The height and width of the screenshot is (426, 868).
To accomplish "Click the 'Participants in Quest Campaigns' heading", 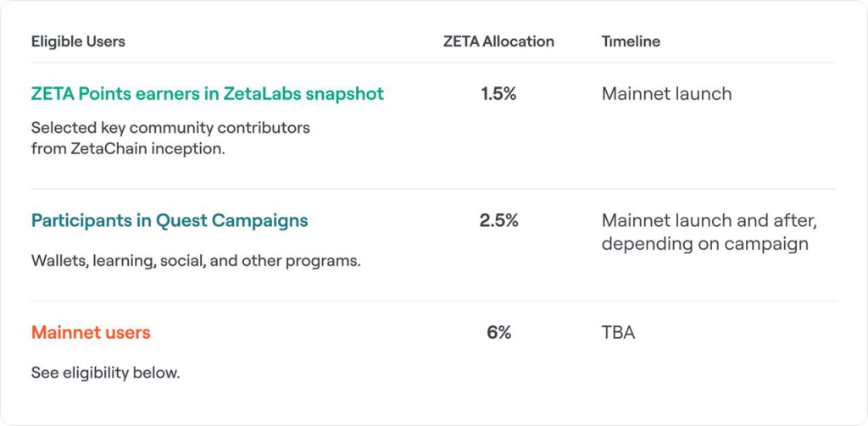I will pos(170,221).
